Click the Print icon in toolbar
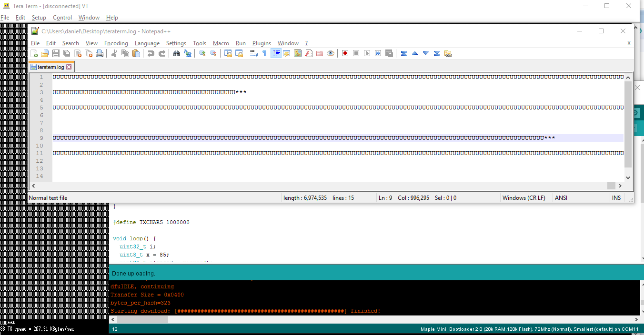The width and height of the screenshot is (644, 335). tap(100, 53)
